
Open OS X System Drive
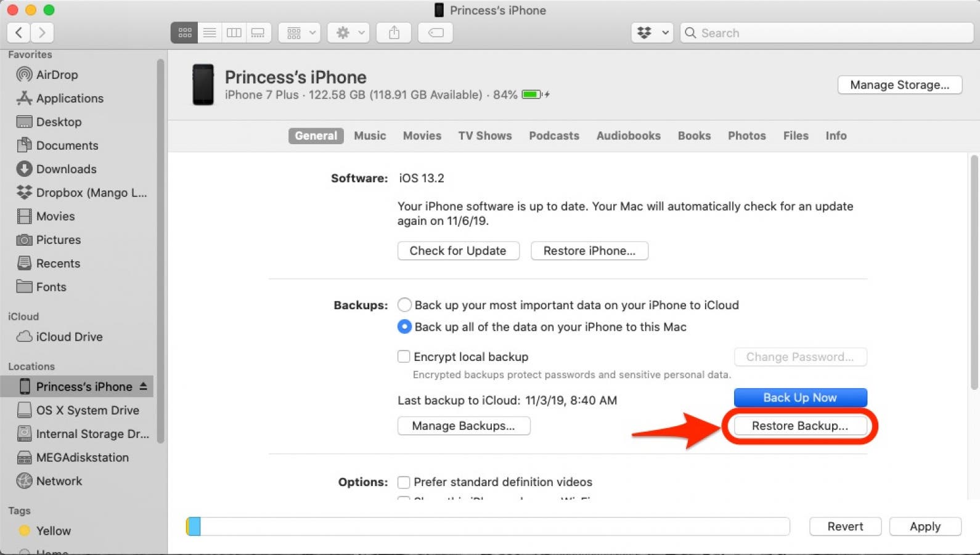[77, 410]
